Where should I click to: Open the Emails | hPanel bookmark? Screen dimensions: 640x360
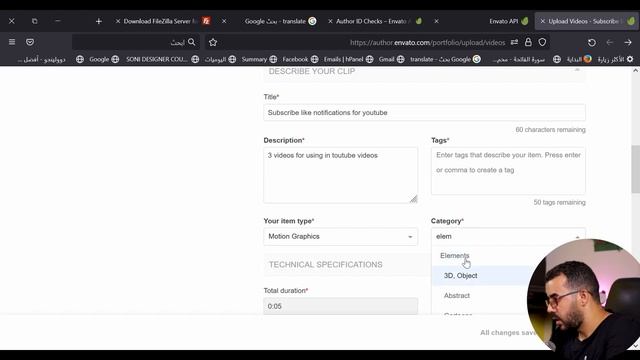[348, 59]
